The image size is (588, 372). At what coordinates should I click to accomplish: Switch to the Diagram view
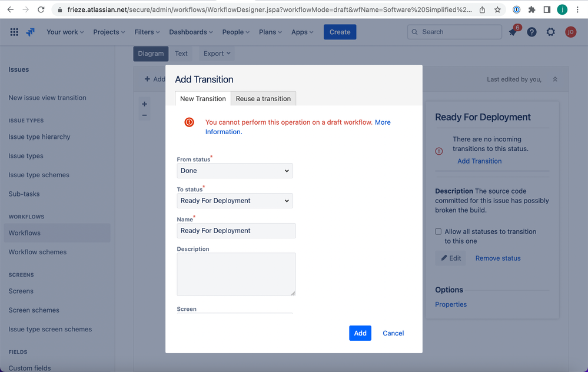click(x=151, y=54)
